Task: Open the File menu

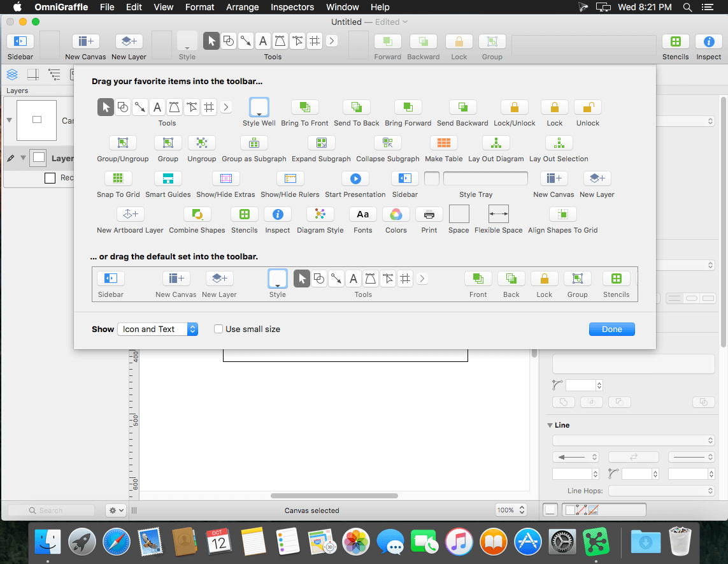Action: [107, 7]
